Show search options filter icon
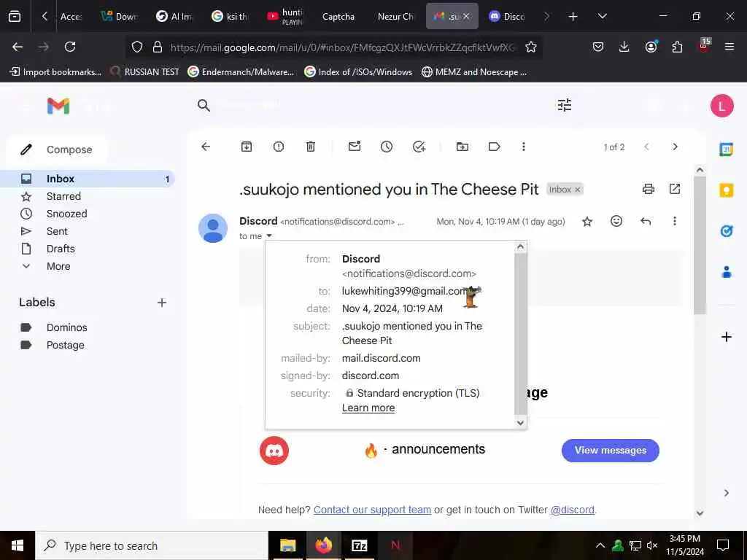The image size is (747, 560). pyautogui.click(x=565, y=105)
